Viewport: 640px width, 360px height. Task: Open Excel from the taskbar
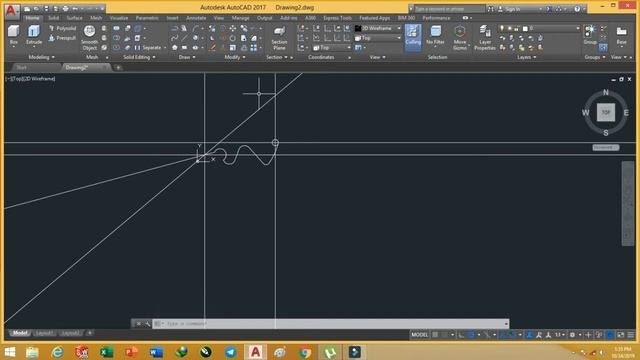(x=107, y=352)
